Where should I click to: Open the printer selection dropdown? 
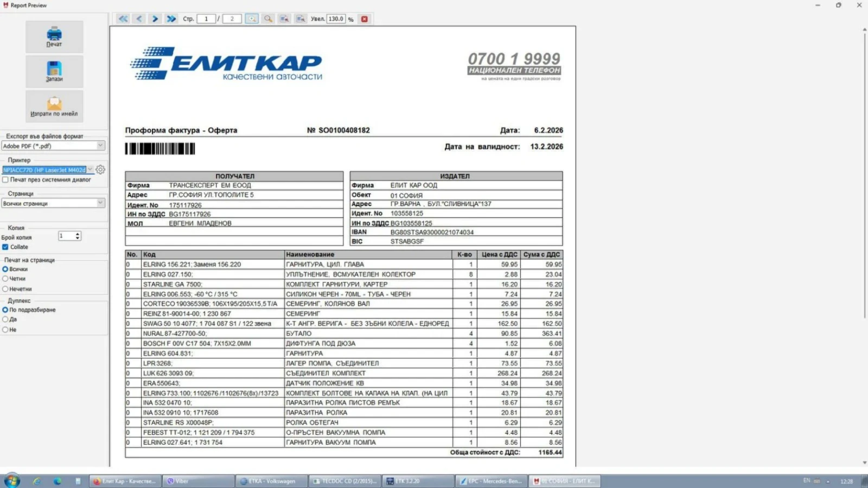coord(48,170)
